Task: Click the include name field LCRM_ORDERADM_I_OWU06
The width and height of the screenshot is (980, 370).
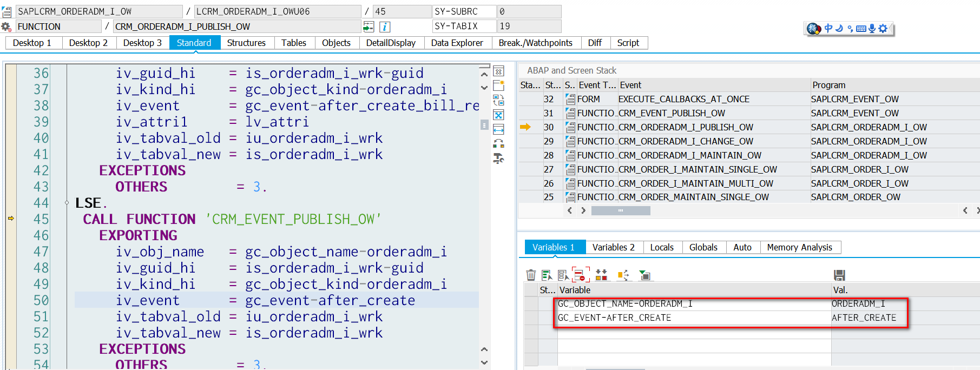Action: [x=278, y=11]
